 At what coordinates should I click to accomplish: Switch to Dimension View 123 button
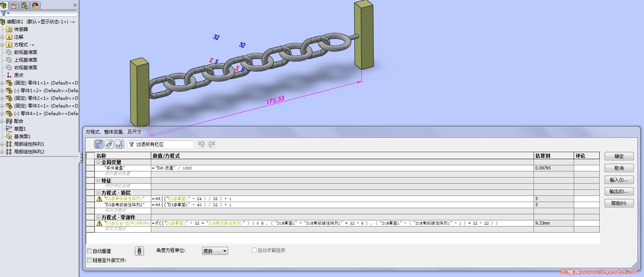pos(120,144)
